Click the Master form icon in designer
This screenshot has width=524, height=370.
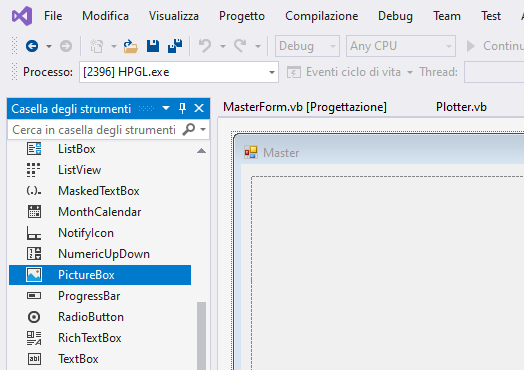point(251,152)
